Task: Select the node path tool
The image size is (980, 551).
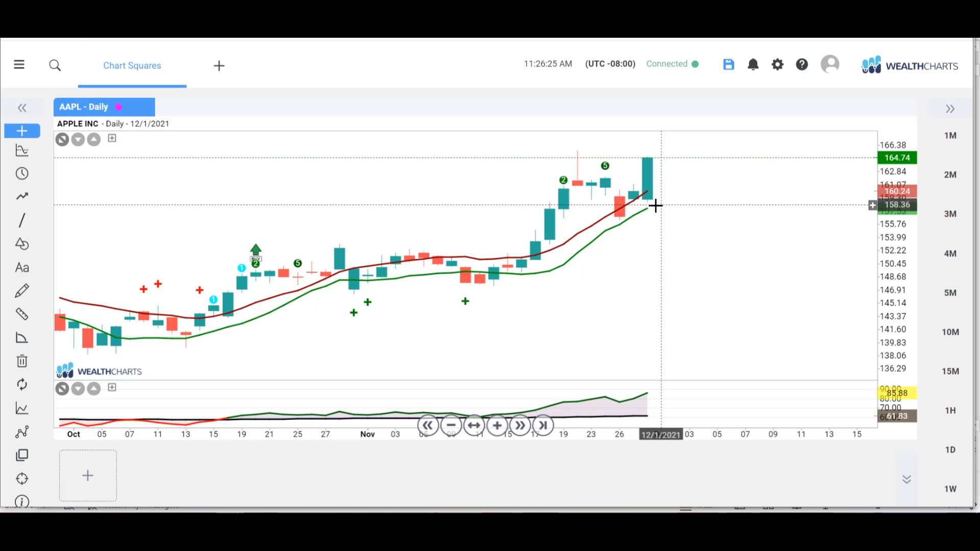Action: [22, 432]
